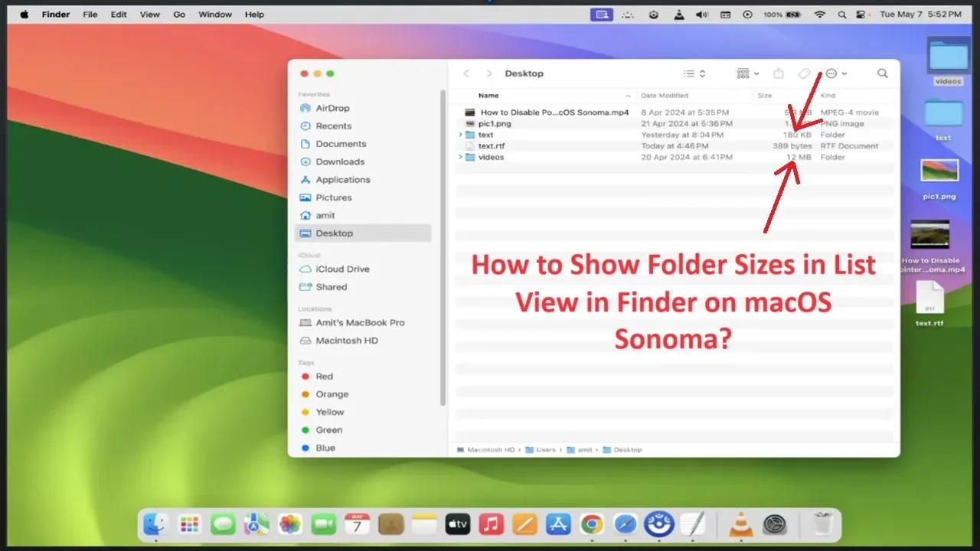This screenshot has height=551, width=980.
Task: Open the Group By dropdown in toolbar
Action: click(748, 73)
